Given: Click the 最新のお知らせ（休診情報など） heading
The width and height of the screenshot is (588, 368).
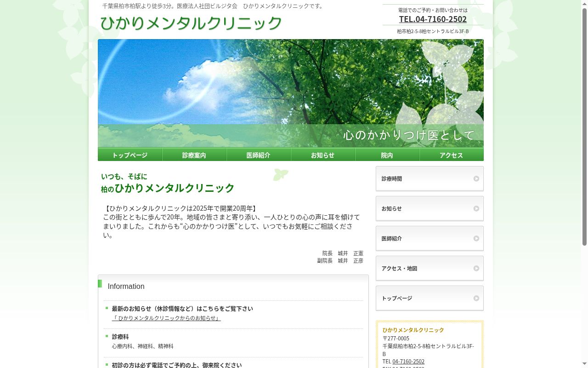Looking at the screenshot, I should tap(182, 309).
